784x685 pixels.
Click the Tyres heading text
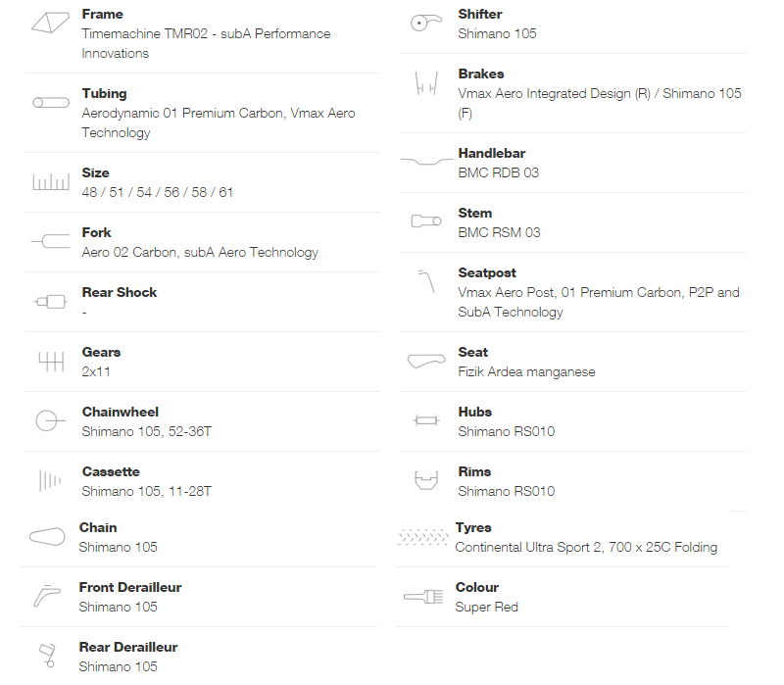(473, 527)
